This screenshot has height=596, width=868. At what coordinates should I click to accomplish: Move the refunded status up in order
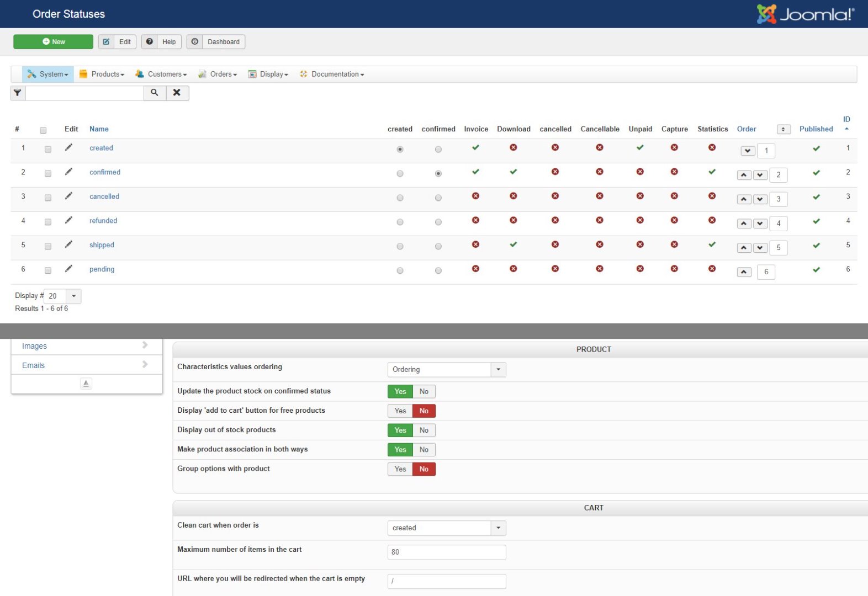(x=744, y=223)
